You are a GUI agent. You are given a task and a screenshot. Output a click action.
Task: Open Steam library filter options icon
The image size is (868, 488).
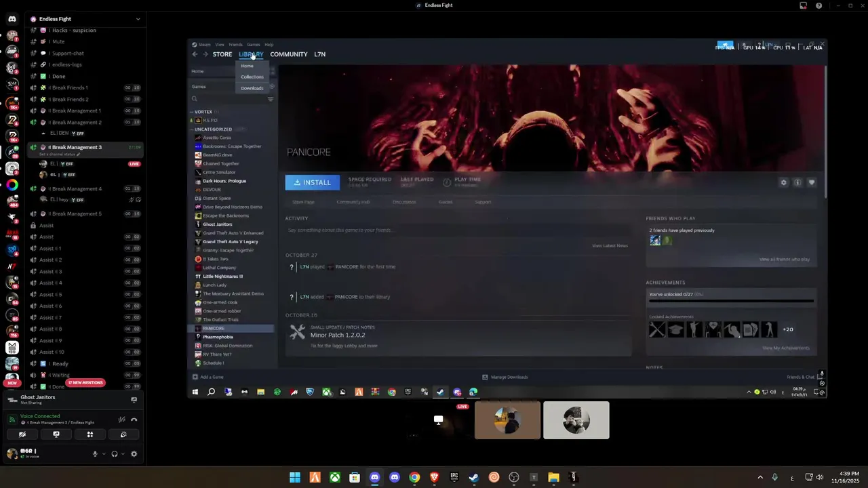click(x=271, y=99)
